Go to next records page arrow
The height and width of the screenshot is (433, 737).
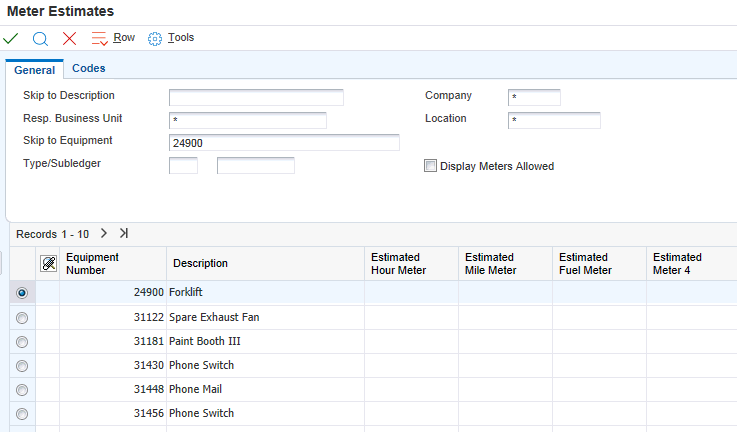coord(103,233)
